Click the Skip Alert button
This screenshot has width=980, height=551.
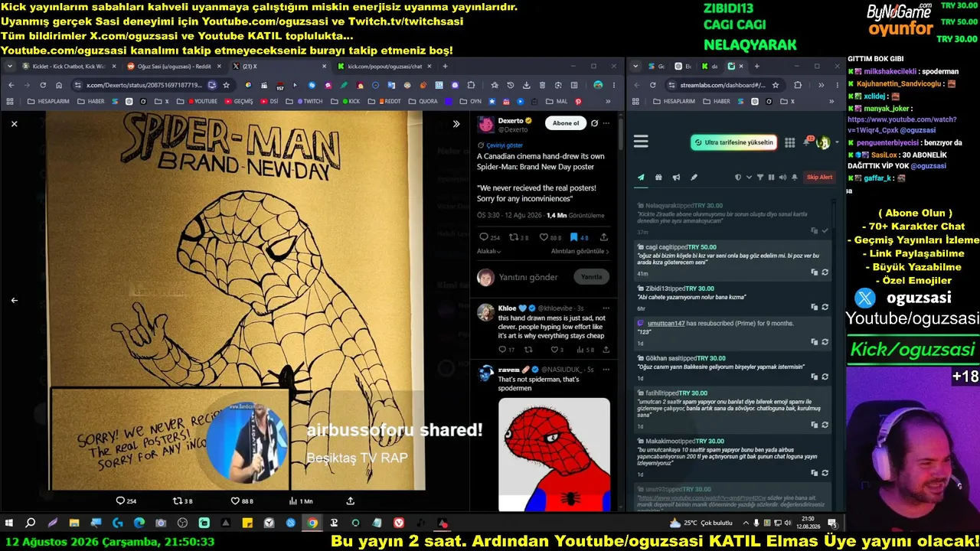tap(819, 178)
